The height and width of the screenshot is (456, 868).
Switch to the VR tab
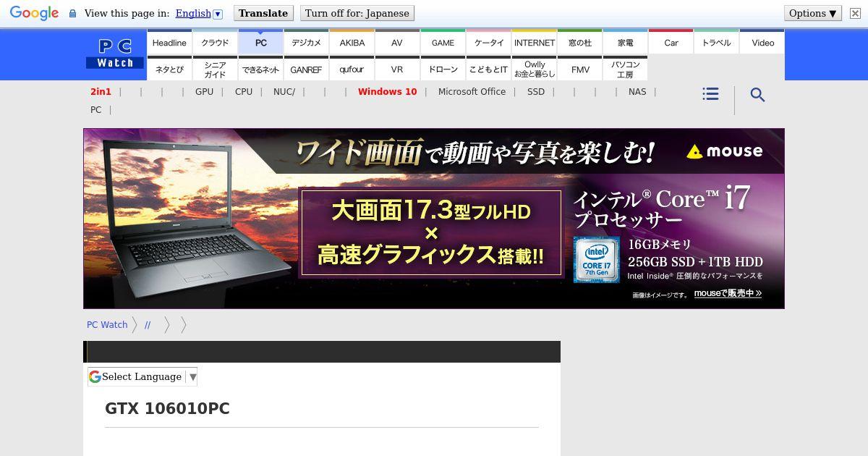pyautogui.click(x=397, y=69)
